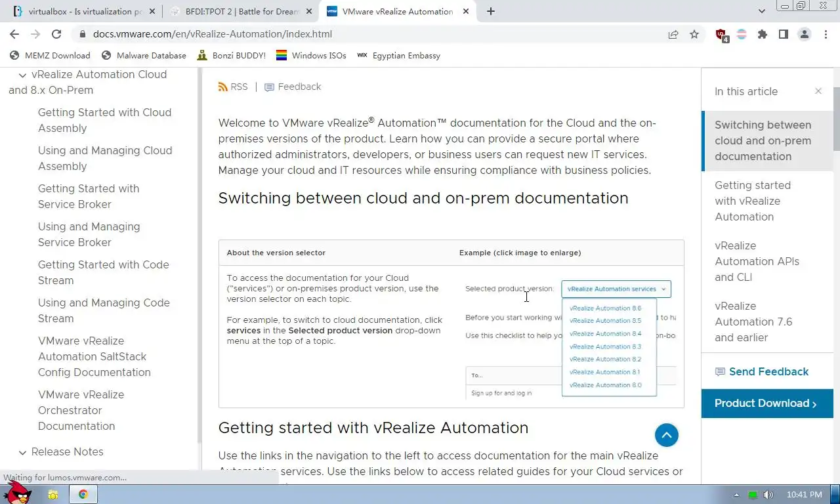
Task: Close the In this article panel
Action: pyautogui.click(x=818, y=91)
